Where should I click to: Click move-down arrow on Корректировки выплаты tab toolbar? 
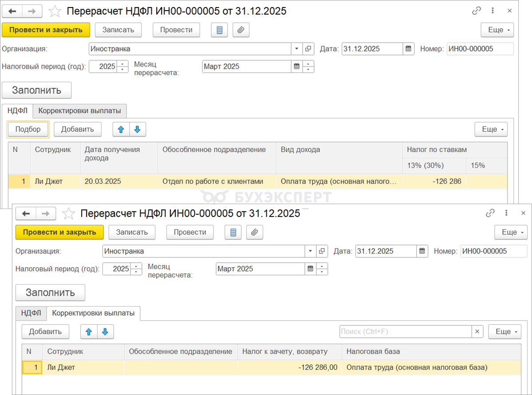105,332
